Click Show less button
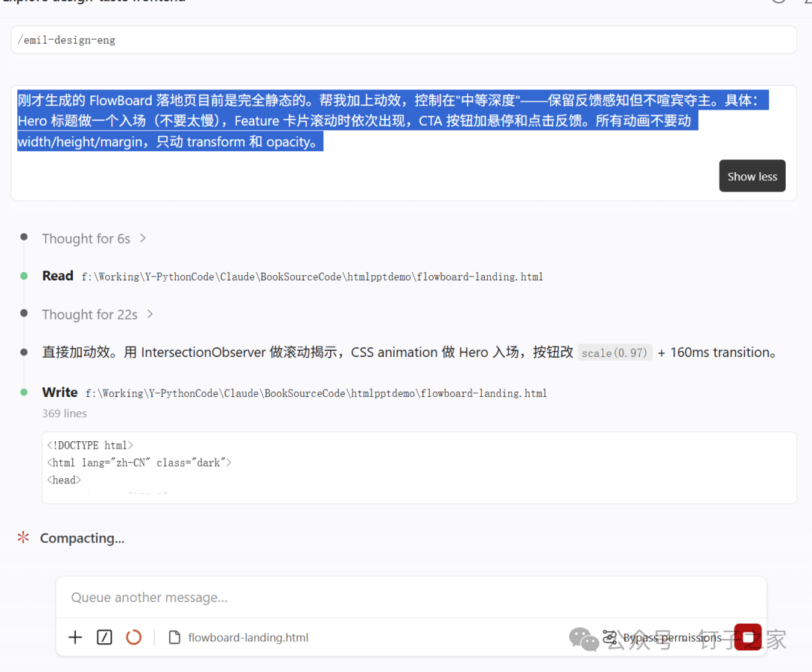The height and width of the screenshot is (672, 812). (752, 176)
